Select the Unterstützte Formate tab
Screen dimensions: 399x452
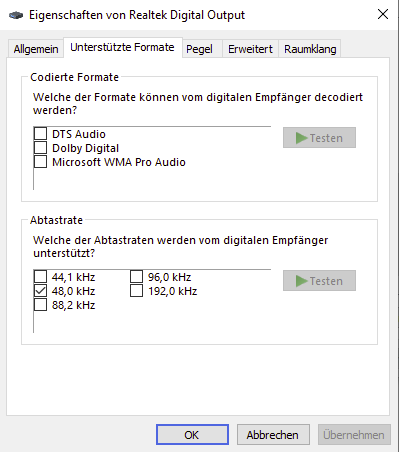[x=122, y=47]
